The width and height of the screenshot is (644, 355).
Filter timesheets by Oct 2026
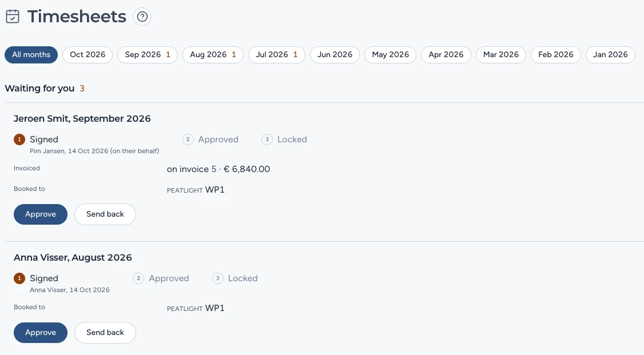tap(88, 54)
